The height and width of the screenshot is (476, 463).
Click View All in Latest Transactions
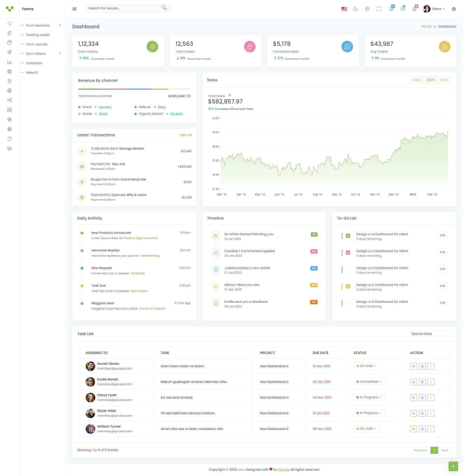[185, 135]
